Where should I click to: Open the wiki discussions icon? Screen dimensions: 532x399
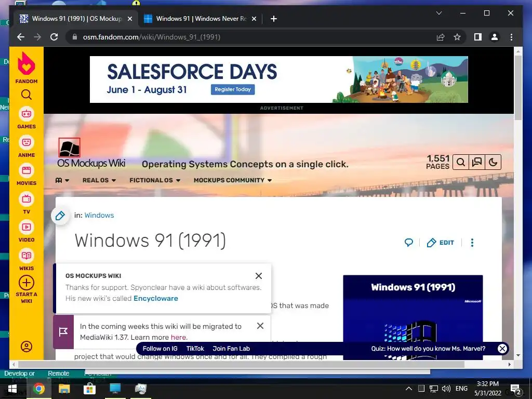coord(477,162)
